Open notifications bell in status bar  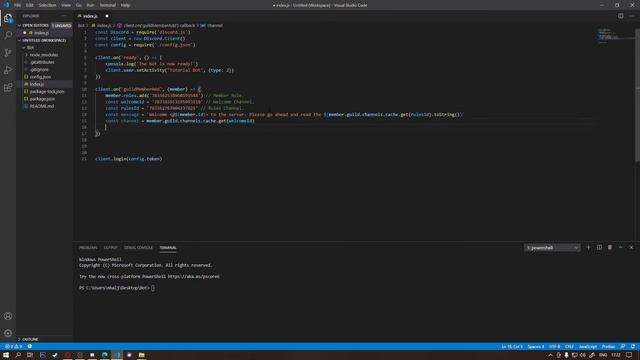(x=633, y=347)
